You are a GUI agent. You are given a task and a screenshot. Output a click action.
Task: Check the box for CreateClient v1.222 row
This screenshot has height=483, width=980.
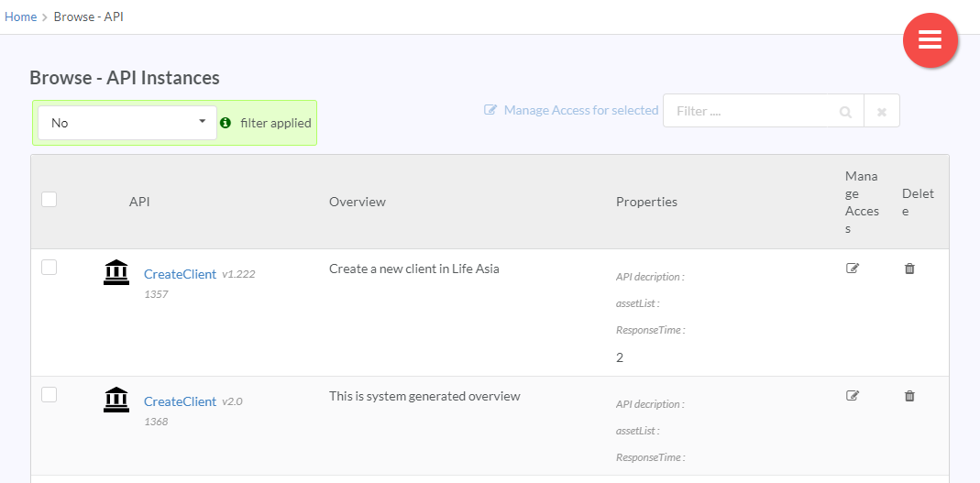pos(50,267)
